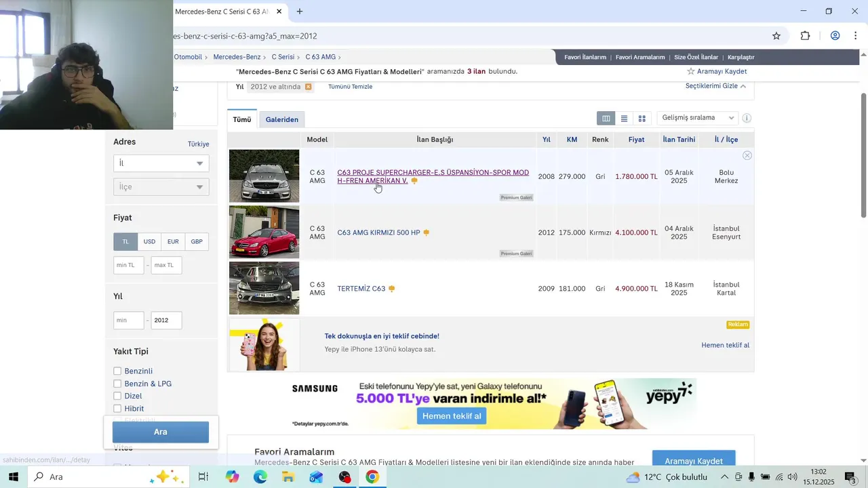The image size is (868, 488).
Task: Sort by KM column header
Action: pos(572,140)
